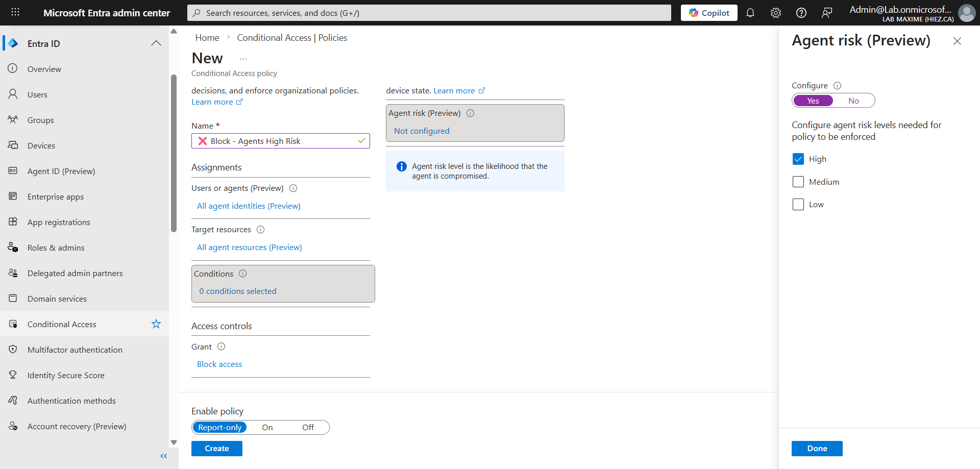The height and width of the screenshot is (469, 980).
Task: Click info icon beside Target resources
Action: 260,230
